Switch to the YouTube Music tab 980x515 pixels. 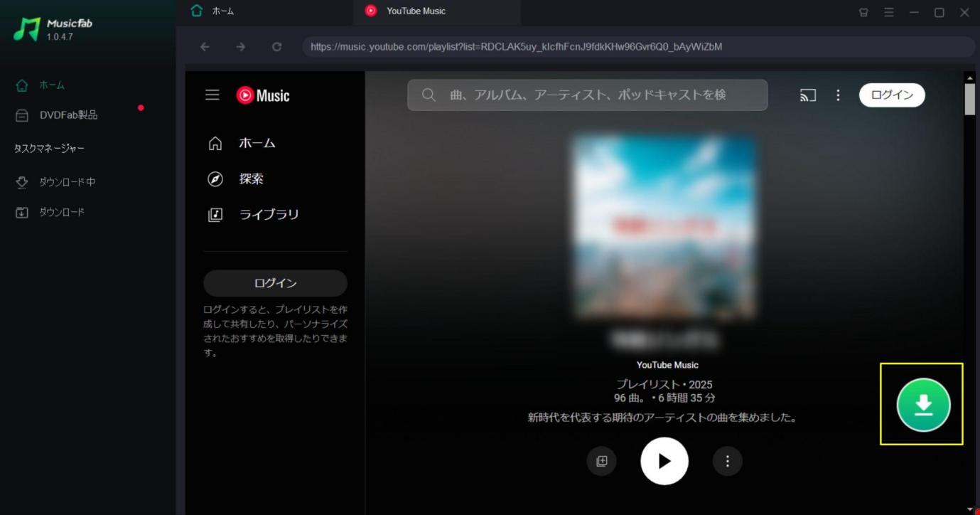point(406,11)
